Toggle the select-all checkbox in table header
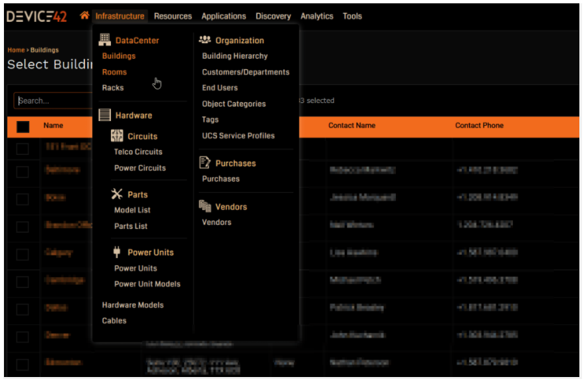The width and height of the screenshot is (588, 385). pyautogui.click(x=23, y=127)
